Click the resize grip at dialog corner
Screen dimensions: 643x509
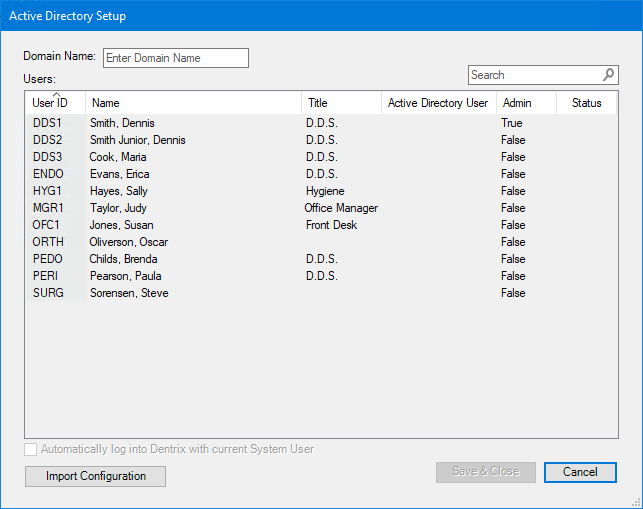[635, 501]
